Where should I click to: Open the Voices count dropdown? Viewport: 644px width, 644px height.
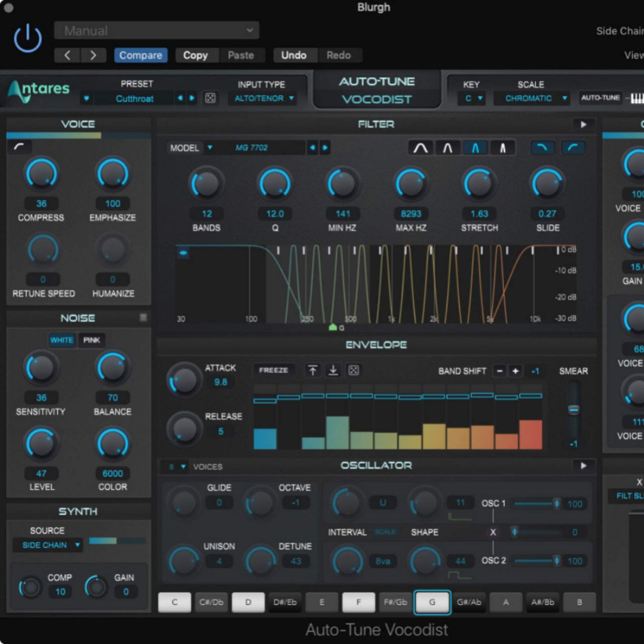click(x=178, y=466)
